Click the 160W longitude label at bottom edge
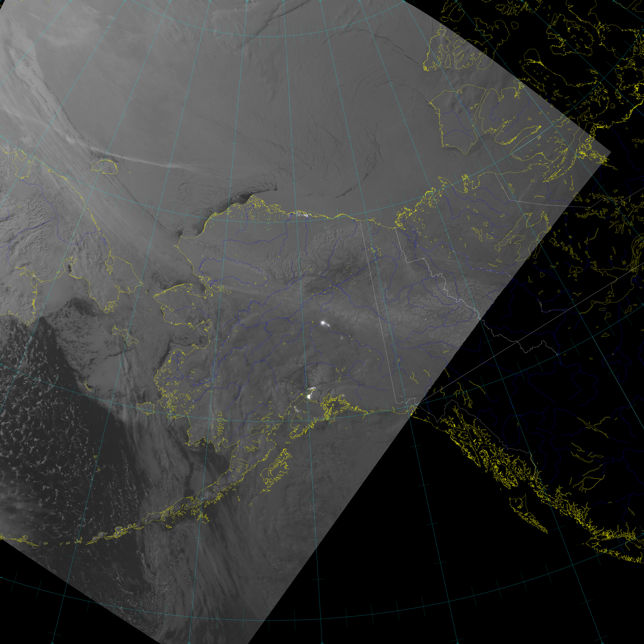 [189, 643]
